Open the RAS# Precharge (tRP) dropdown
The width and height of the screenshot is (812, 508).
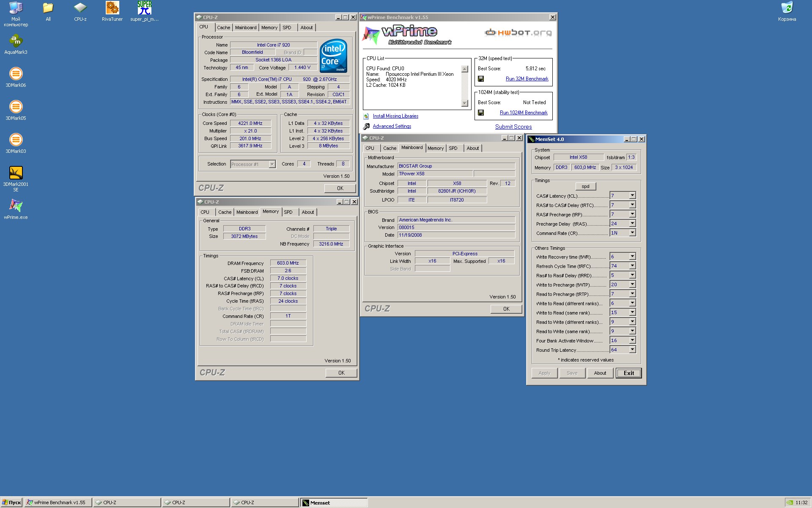[632, 214]
